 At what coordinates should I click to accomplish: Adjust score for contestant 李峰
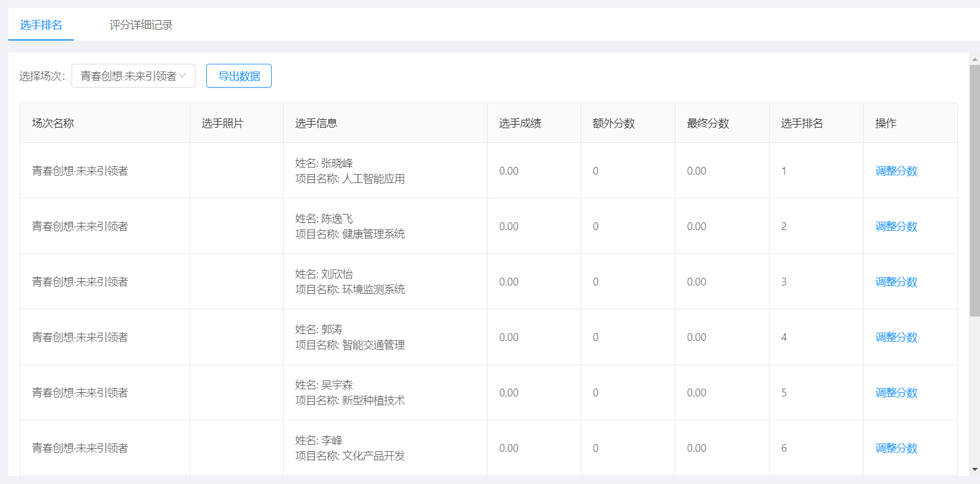tap(895, 448)
